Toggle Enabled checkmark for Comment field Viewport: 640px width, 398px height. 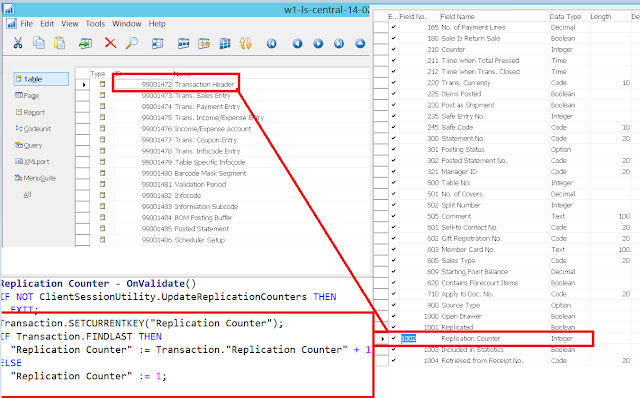pyautogui.click(x=393, y=216)
